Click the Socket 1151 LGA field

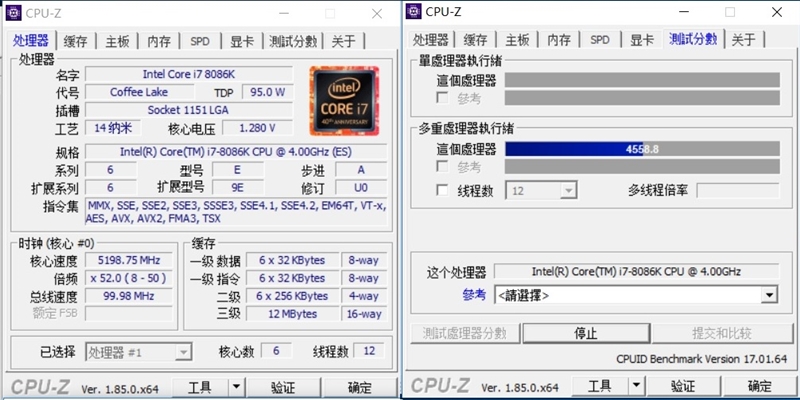coord(189,110)
